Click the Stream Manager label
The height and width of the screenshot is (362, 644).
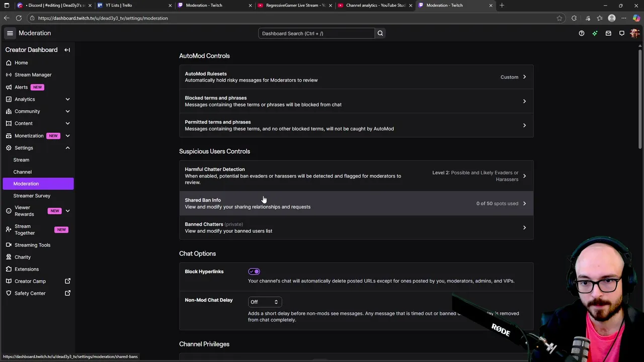point(33,75)
